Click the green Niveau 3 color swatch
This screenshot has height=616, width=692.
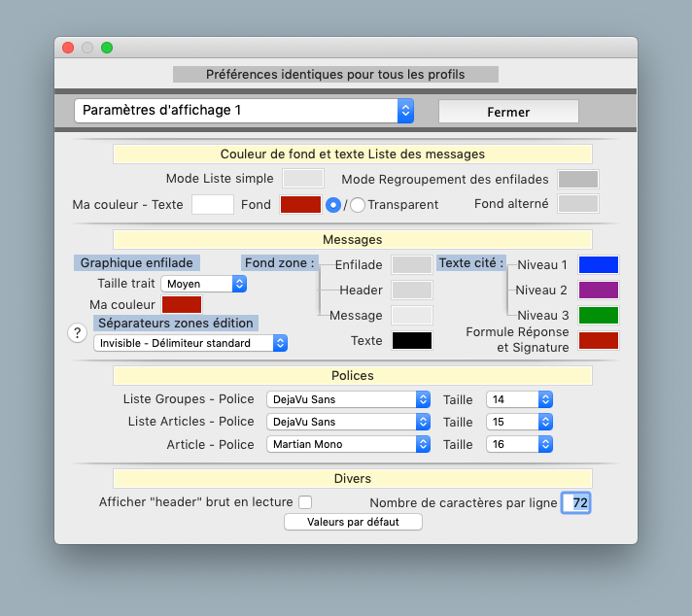pos(599,315)
